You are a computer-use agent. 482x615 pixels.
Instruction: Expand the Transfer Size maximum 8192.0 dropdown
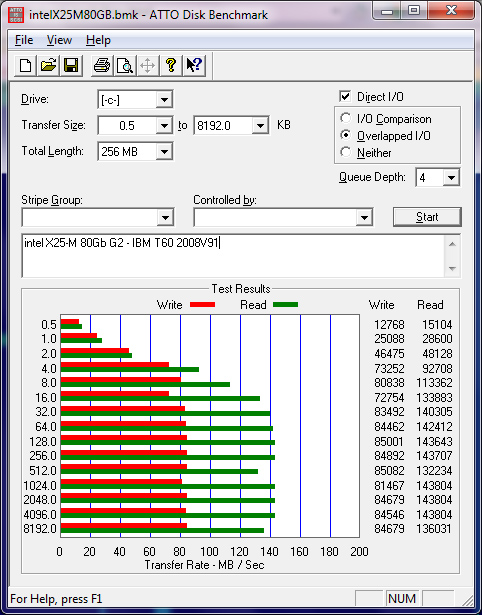(260, 126)
